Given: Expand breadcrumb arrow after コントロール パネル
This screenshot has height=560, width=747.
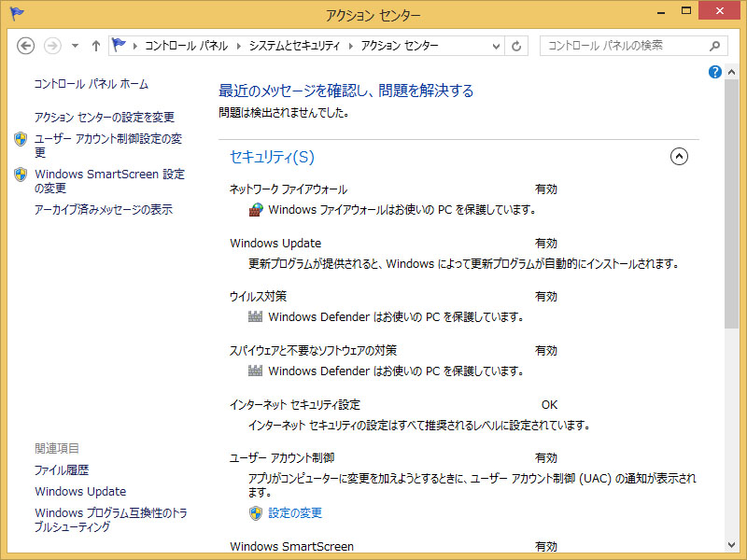Looking at the screenshot, I should 239,46.
